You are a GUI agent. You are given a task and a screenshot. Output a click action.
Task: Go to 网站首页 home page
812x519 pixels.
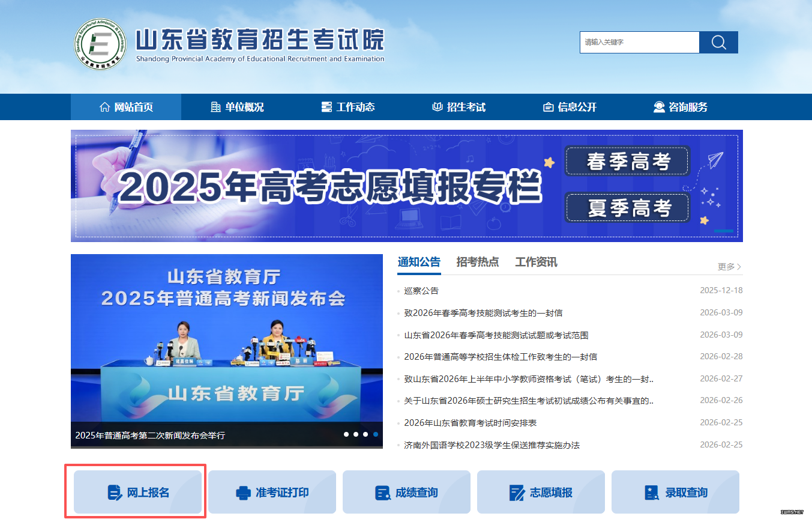126,107
